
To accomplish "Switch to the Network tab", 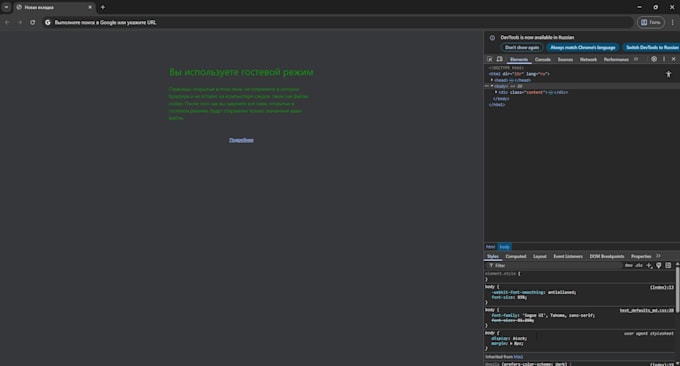I will (x=588, y=59).
